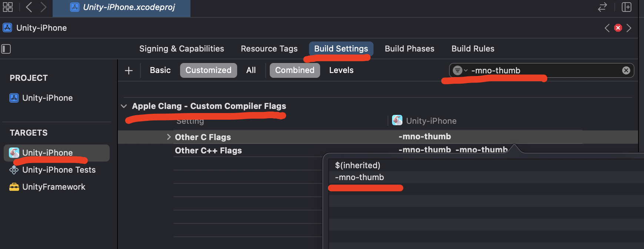Open the search filter options menu
The height and width of the screenshot is (249, 644).
coord(460,70)
